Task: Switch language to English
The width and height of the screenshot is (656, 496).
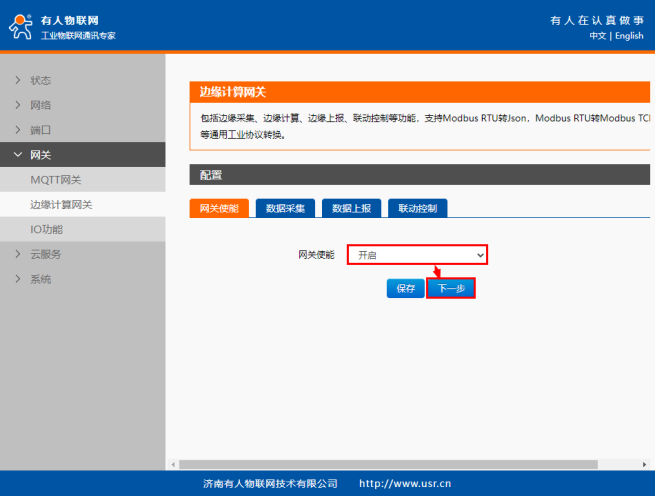Action: click(x=629, y=36)
